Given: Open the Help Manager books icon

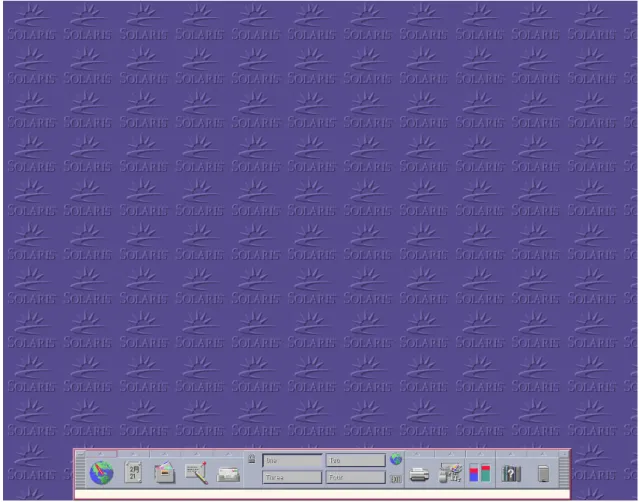Looking at the screenshot, I should (511, 473).
